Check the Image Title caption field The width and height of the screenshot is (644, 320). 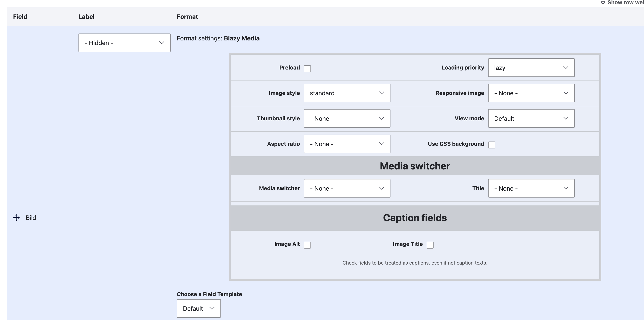click(430, 245)
